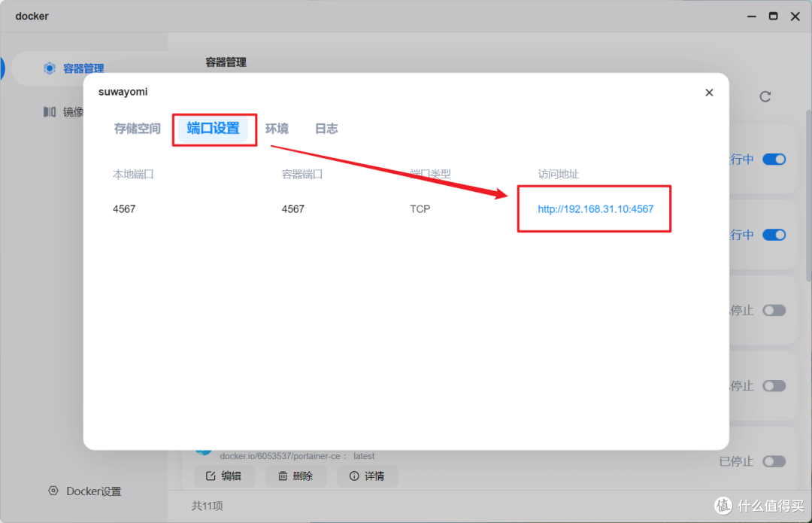Screen dimensions: 812x523
Task: Maximize the docker window
Action: (773, 17)
